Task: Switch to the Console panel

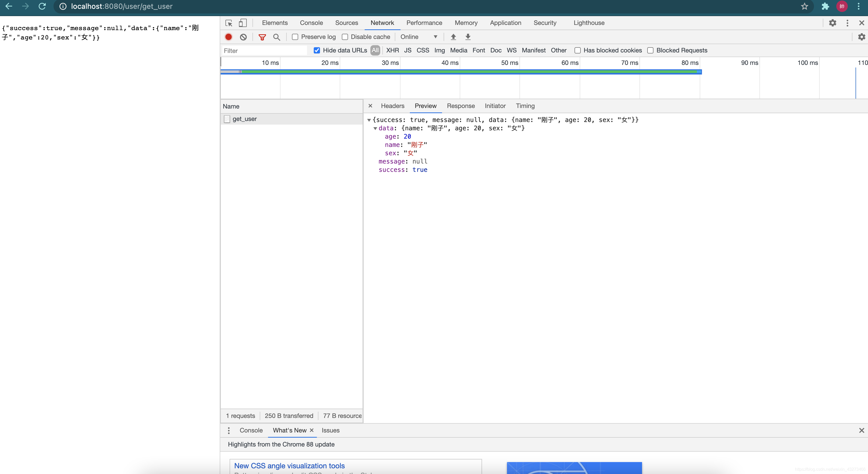Action: [x=311, y=23]
